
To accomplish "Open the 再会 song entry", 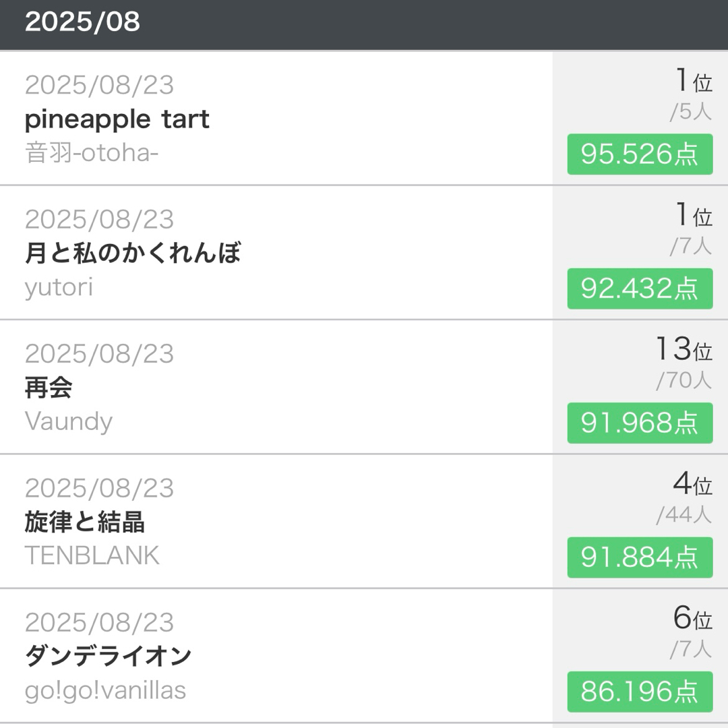I will point(49,388).
